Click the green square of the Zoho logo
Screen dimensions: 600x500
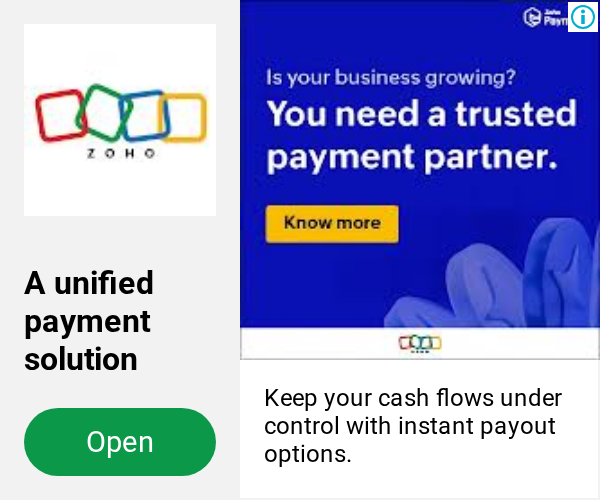[103, 112]
